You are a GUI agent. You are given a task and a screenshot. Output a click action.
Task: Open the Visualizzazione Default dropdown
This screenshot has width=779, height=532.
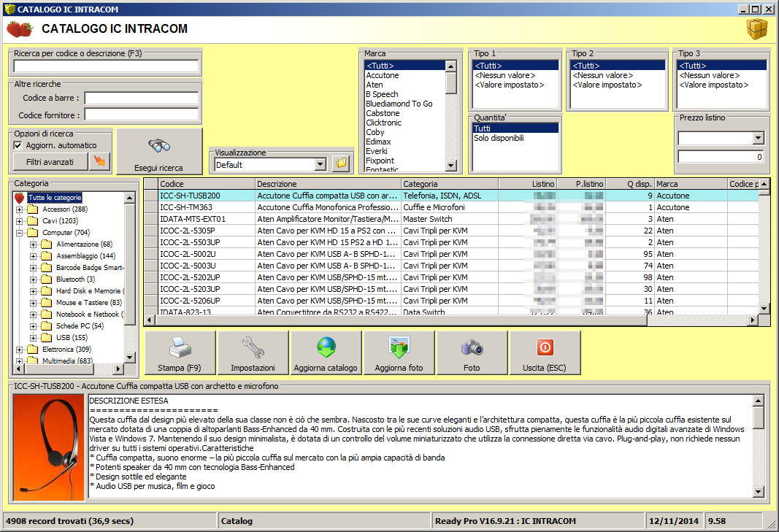tap(321, 164)
